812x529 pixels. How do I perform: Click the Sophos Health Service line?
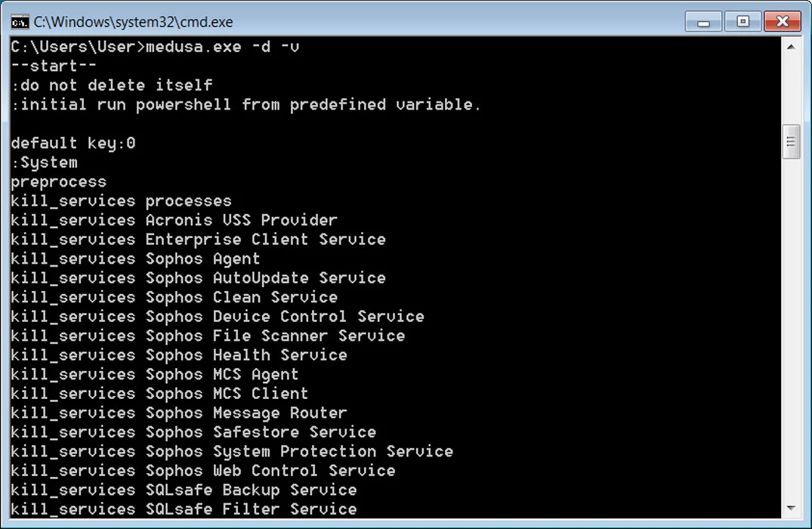click(x=179, y=354)
